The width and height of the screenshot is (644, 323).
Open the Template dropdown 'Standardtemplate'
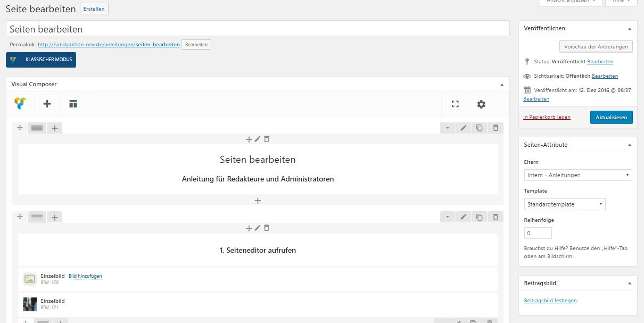[x=565, y=204]
